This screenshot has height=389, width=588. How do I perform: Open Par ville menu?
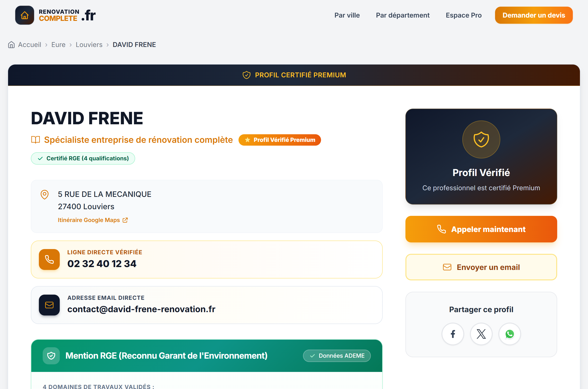pos(347,15)
